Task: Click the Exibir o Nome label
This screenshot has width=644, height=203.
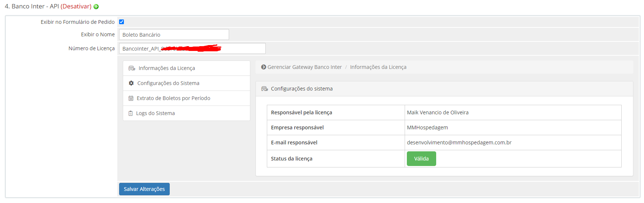Action: pos(98,34)
